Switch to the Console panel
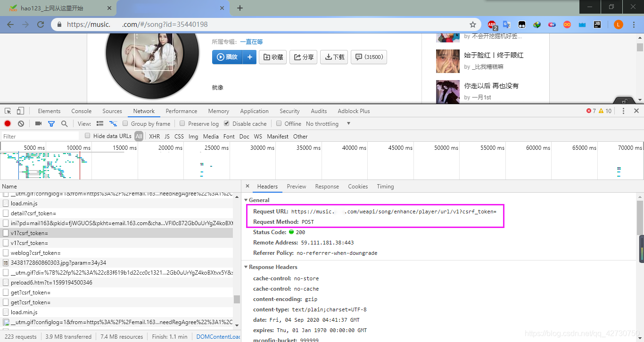644x342 pixels. [82, 111]
